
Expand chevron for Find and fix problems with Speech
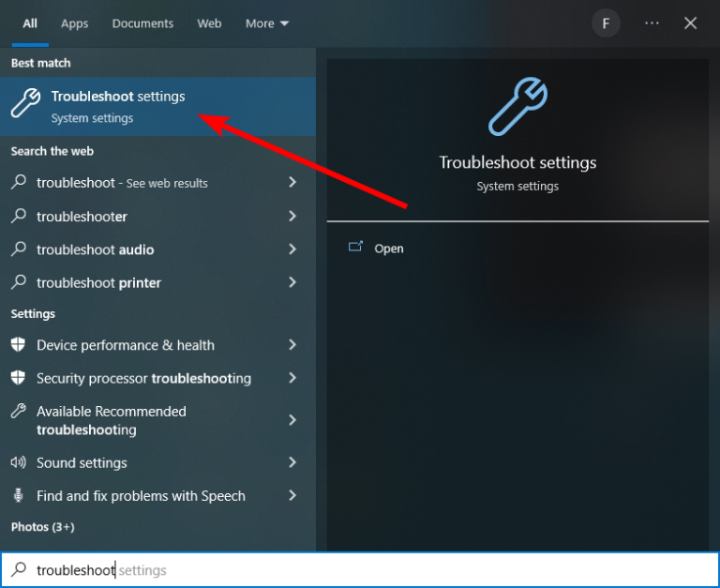coord(292,495)
